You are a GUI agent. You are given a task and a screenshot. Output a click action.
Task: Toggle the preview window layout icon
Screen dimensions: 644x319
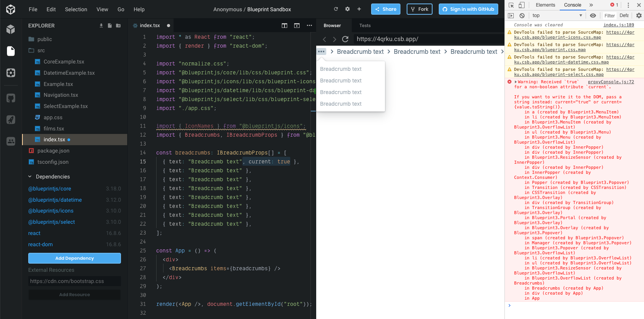(297, 26)
